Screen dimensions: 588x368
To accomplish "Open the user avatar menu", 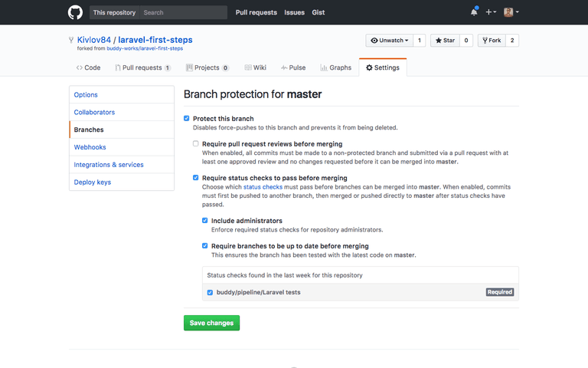I will 511,12.
